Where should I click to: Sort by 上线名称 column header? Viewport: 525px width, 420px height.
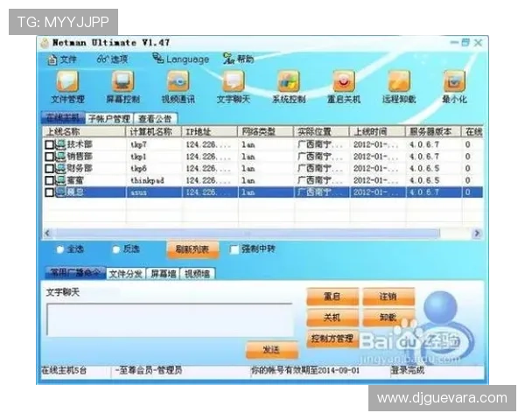[x=84, y=131]
